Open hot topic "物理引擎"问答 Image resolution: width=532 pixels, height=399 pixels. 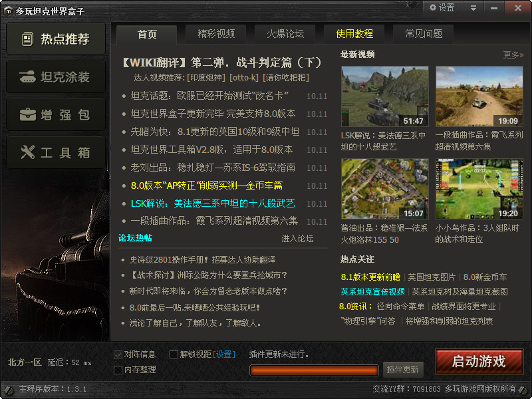click(x=368, y=321)
